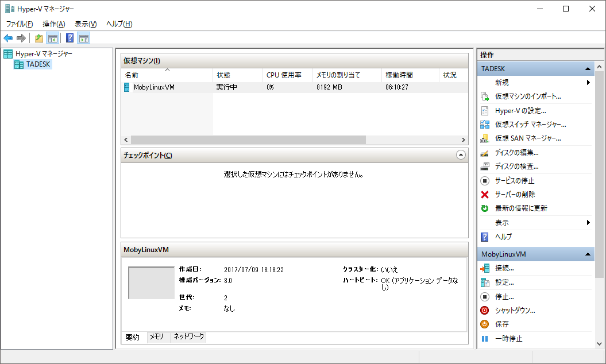Open the 操作(A) menu
This screenshot has height=364, width=606.
click(x=54, y=24)
